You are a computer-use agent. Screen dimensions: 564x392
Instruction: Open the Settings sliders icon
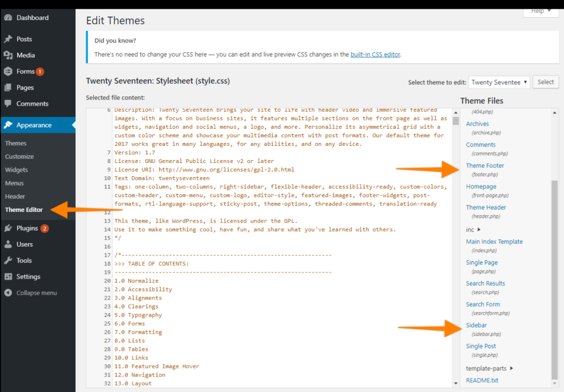pos(8,276)
